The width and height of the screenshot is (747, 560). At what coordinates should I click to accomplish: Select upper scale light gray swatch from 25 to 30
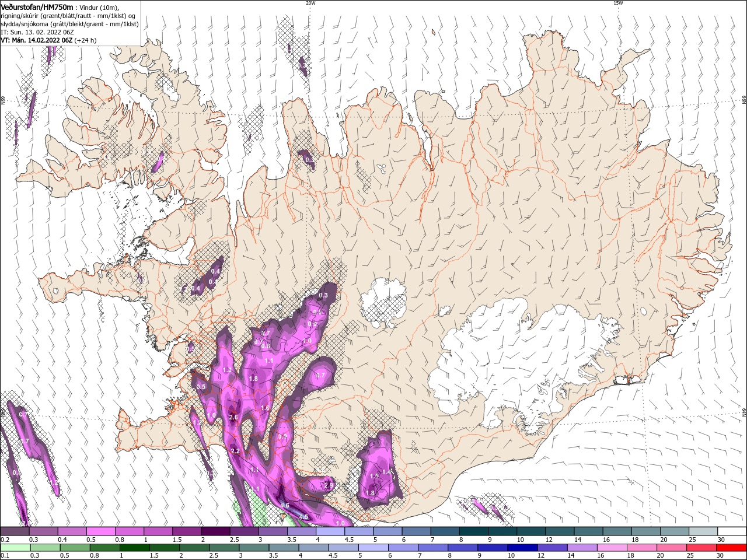coord(703,531)
